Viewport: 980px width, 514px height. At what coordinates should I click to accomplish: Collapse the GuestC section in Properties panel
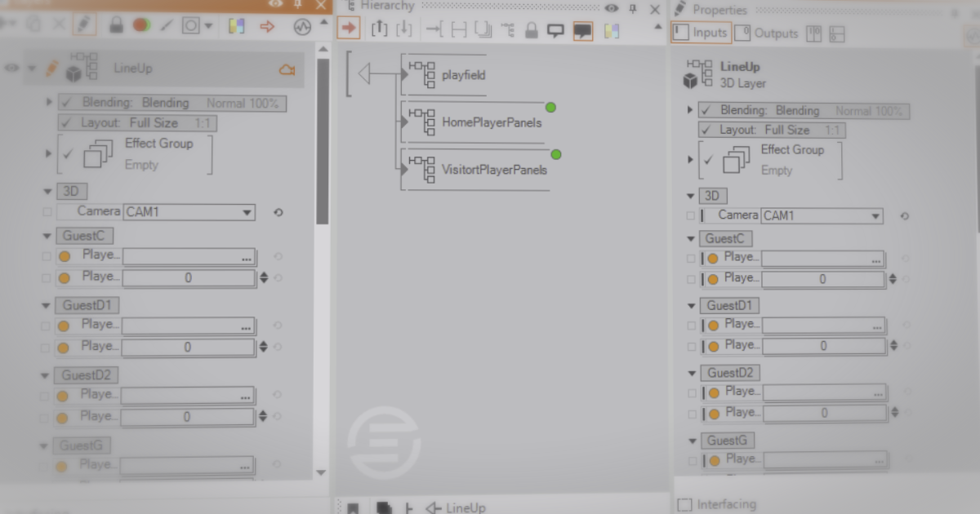pos(691,239)
